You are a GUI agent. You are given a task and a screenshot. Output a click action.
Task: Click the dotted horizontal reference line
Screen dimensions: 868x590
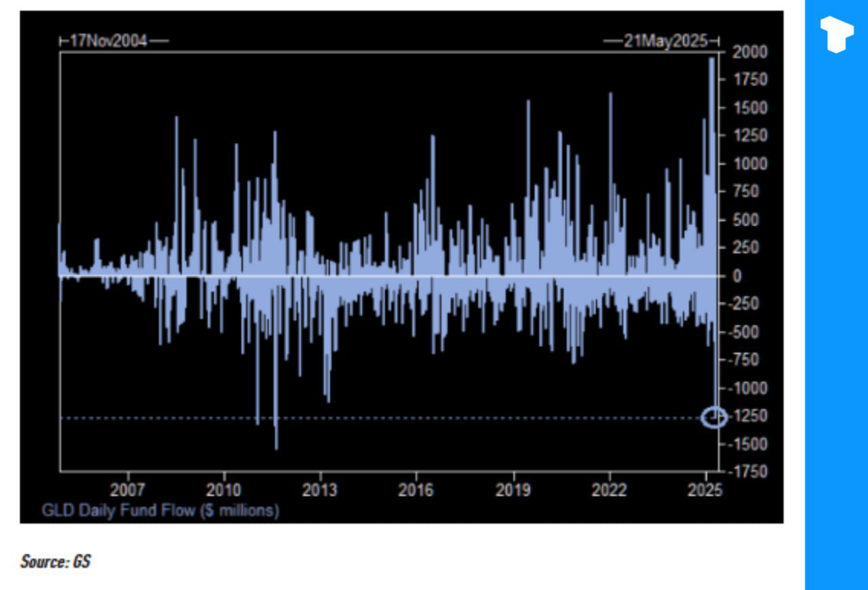tap(407, 418)
